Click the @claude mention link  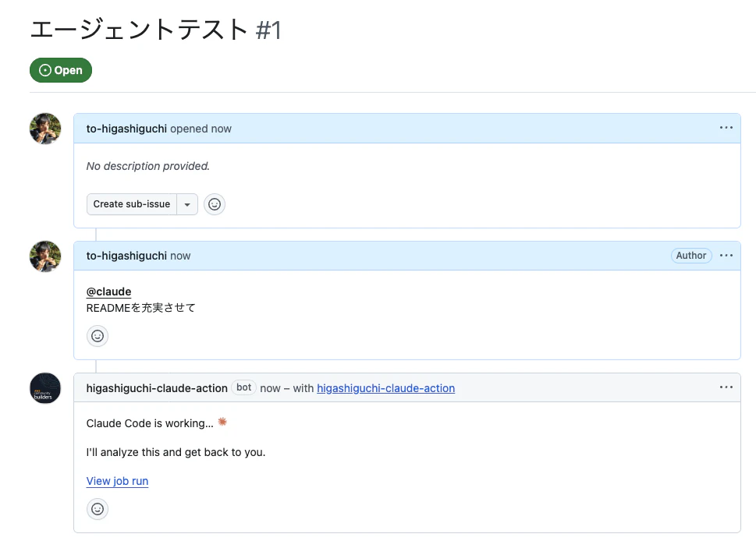pyautogui.click(x=108, y=291)
